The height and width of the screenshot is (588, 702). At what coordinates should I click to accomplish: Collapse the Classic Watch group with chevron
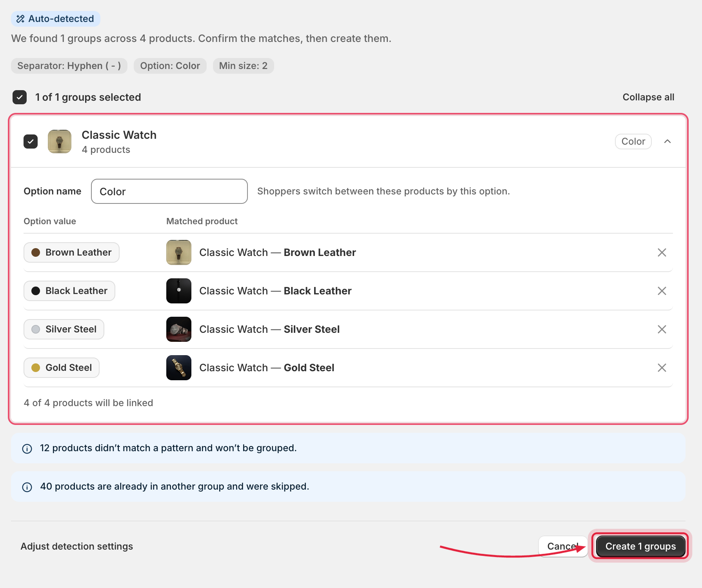tap(667, 142)
